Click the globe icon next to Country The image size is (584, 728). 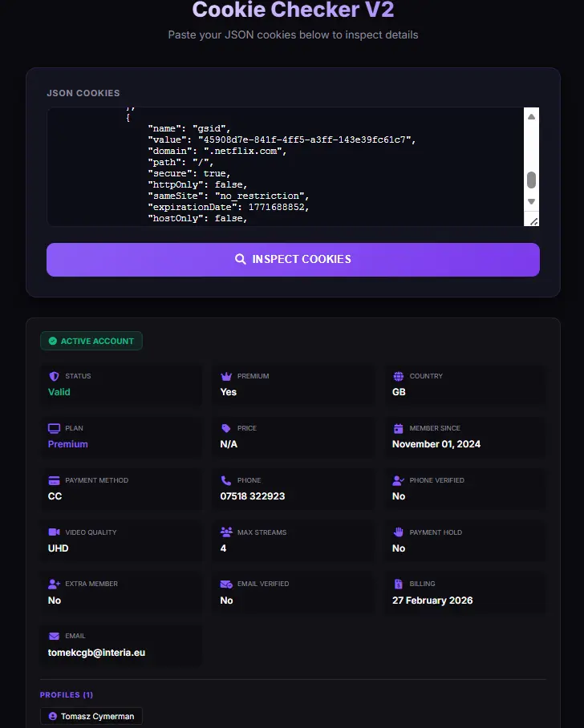pos(398,376)
